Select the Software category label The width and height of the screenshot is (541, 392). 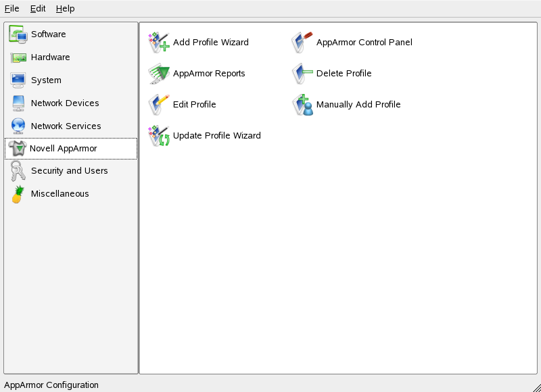[48, 34]
